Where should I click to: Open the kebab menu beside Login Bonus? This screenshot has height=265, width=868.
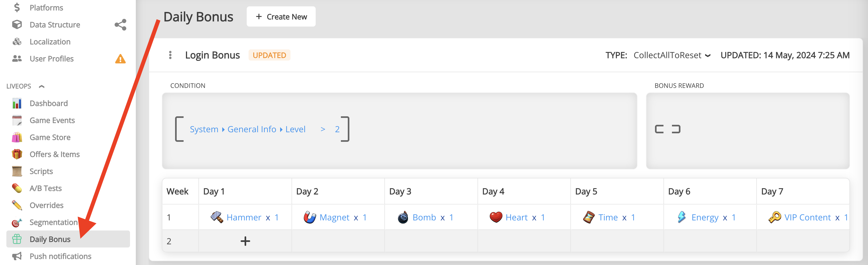point(171,55)
